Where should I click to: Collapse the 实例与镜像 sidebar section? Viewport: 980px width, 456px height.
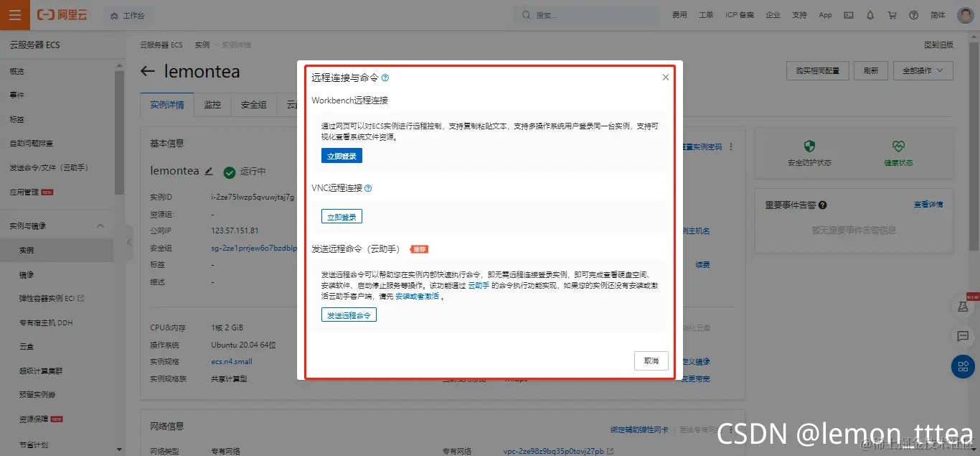[x=57, y=225]
